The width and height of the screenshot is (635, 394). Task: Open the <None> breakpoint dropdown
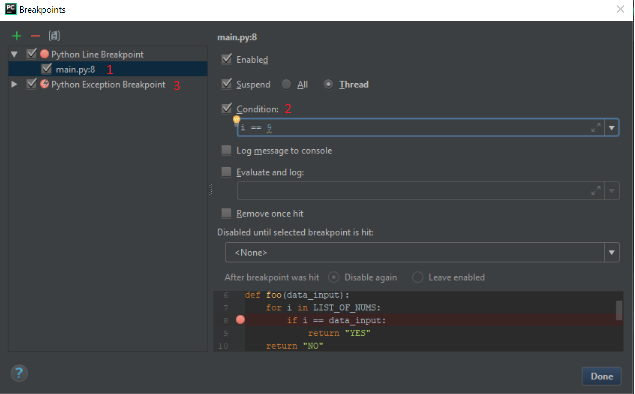coord(422,253)
